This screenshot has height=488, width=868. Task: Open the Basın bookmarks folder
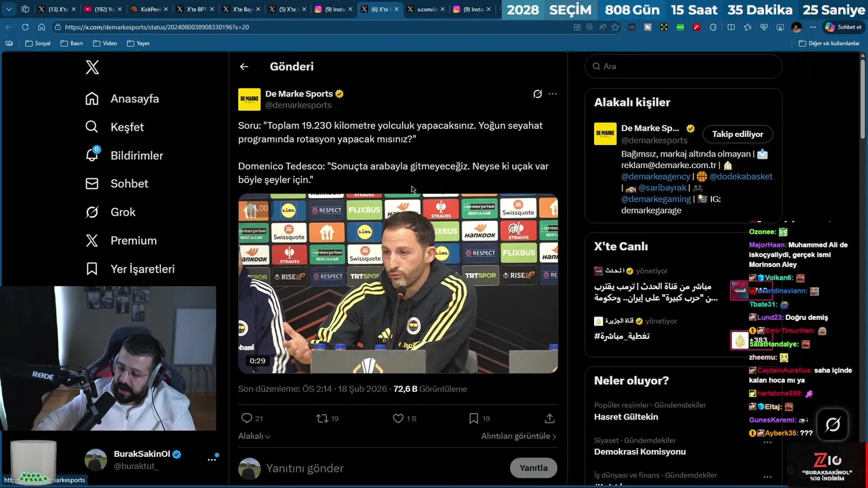point(71,43)
